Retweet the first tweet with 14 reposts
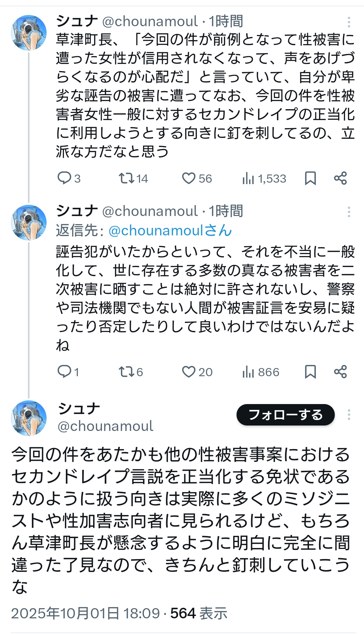 [126, 178]
